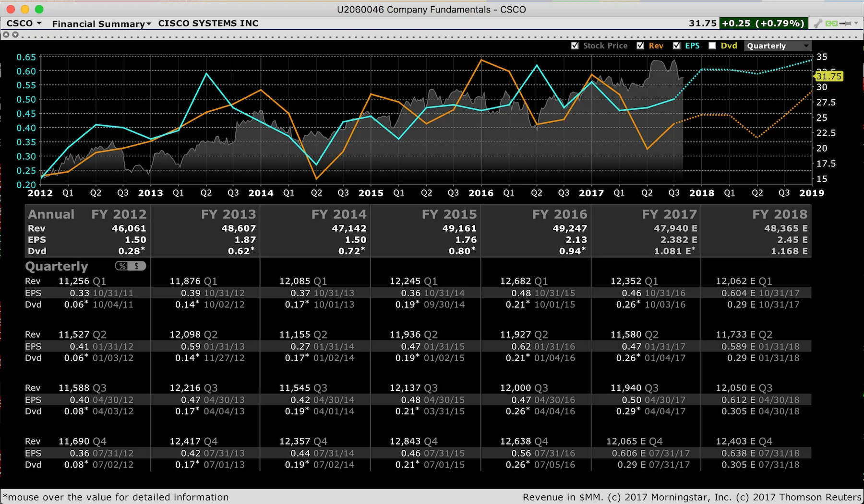
Task: Click the +0.25 (+0.79%) change box
Action: pos(763,23)
